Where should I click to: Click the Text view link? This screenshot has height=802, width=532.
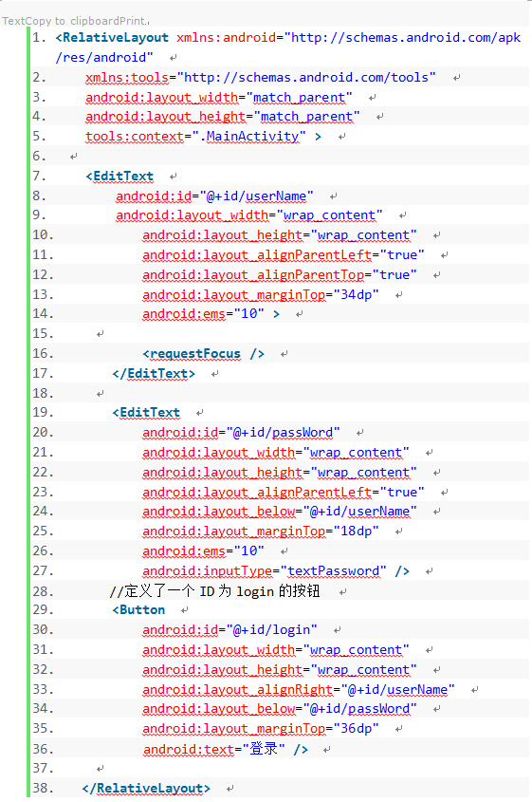(x=13, y=21)
